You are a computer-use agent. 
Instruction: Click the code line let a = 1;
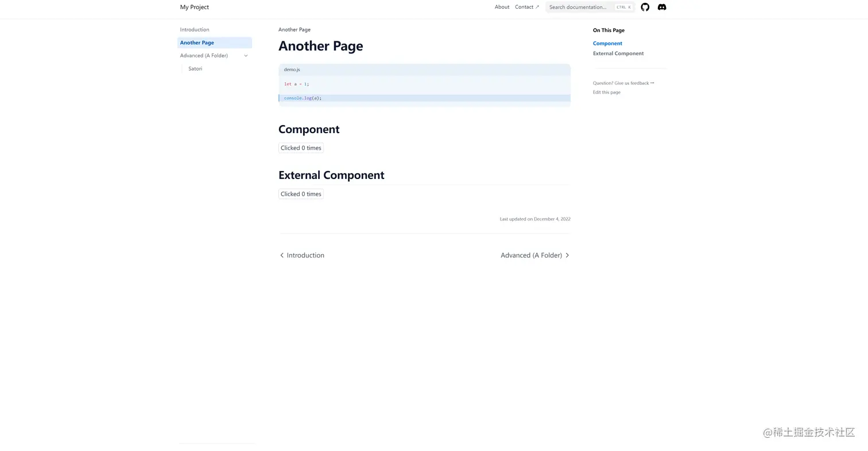pos(296,84)
